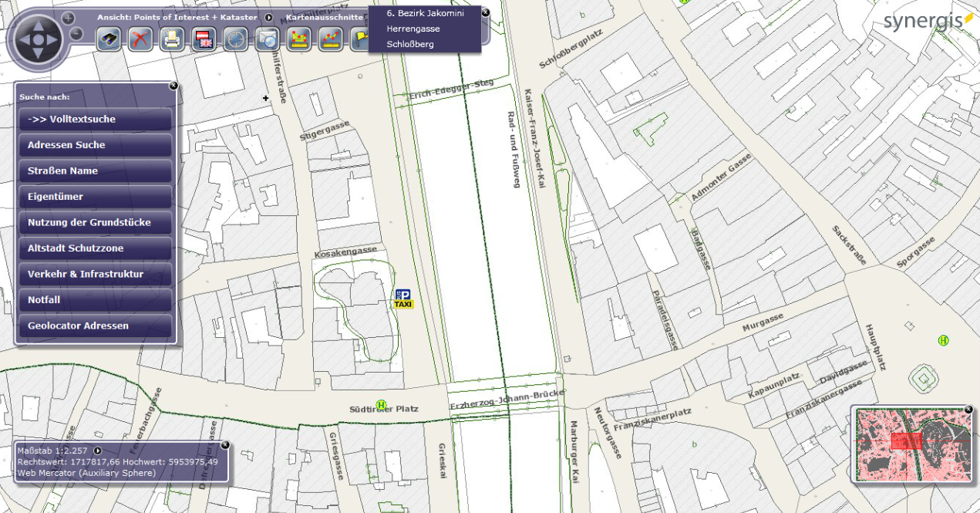
Task: Switch language using the flag icon
Action: click(203, 39)
